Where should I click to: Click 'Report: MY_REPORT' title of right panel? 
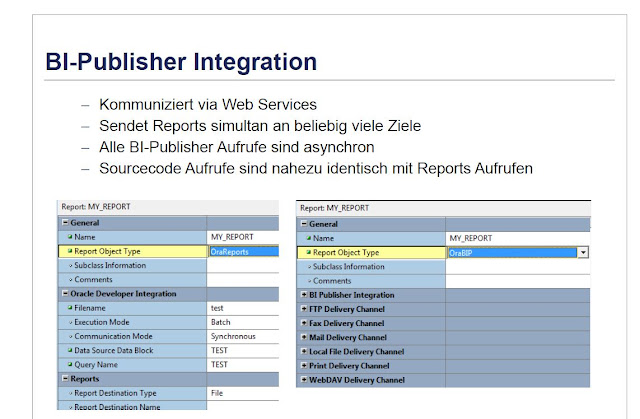point(335,208)
